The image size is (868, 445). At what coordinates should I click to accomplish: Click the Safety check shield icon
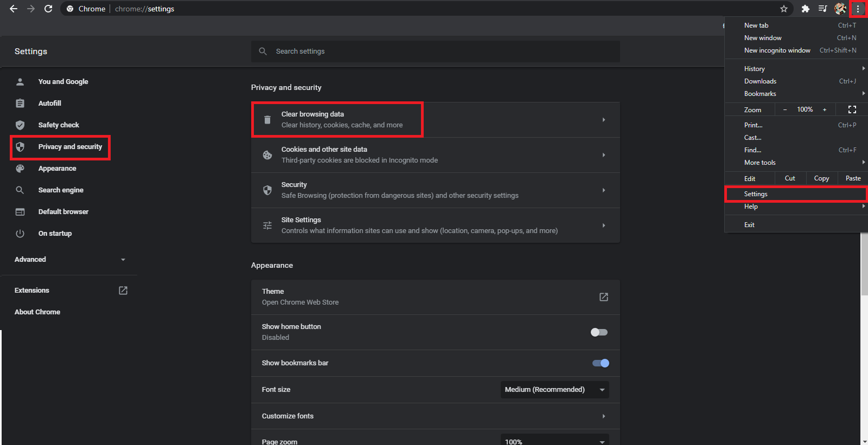pos(20,125)
